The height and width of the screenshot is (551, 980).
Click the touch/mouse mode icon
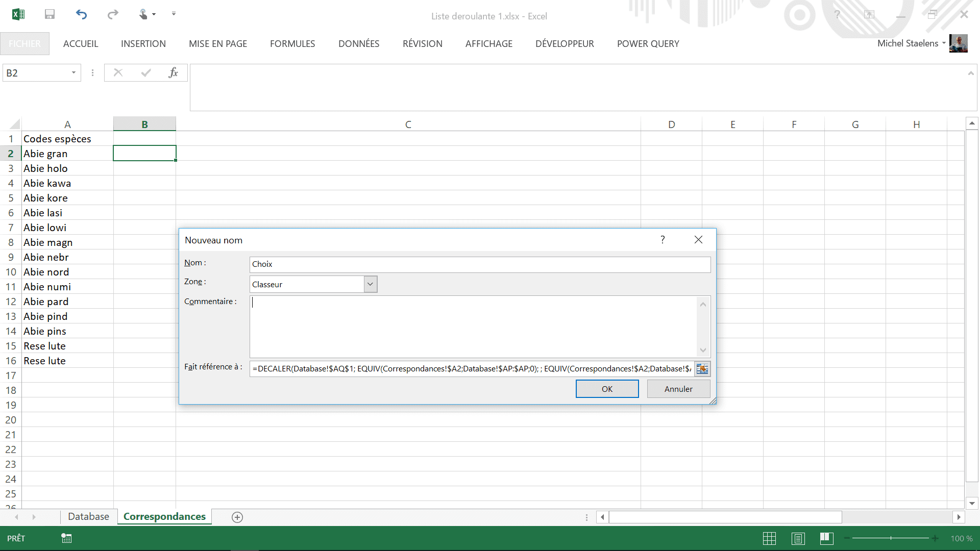coord(144,14)
